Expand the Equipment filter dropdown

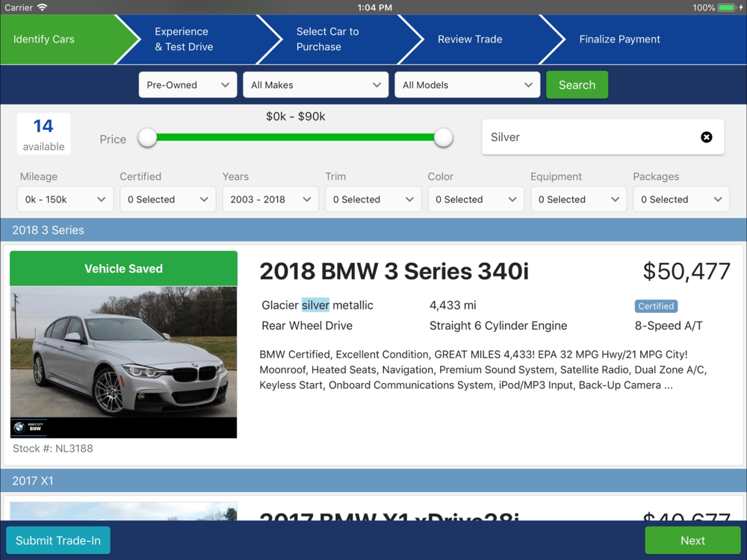pyautogui.click(x=578, y=199)
